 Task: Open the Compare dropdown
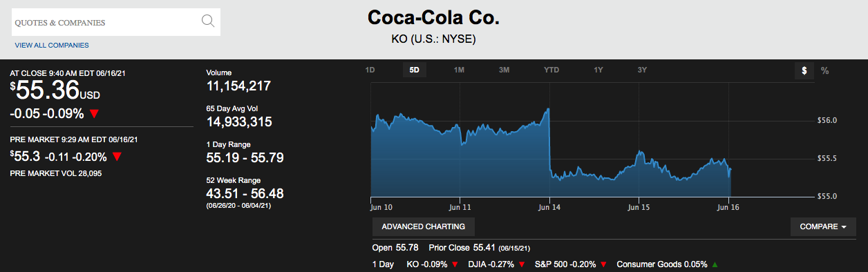823,226
